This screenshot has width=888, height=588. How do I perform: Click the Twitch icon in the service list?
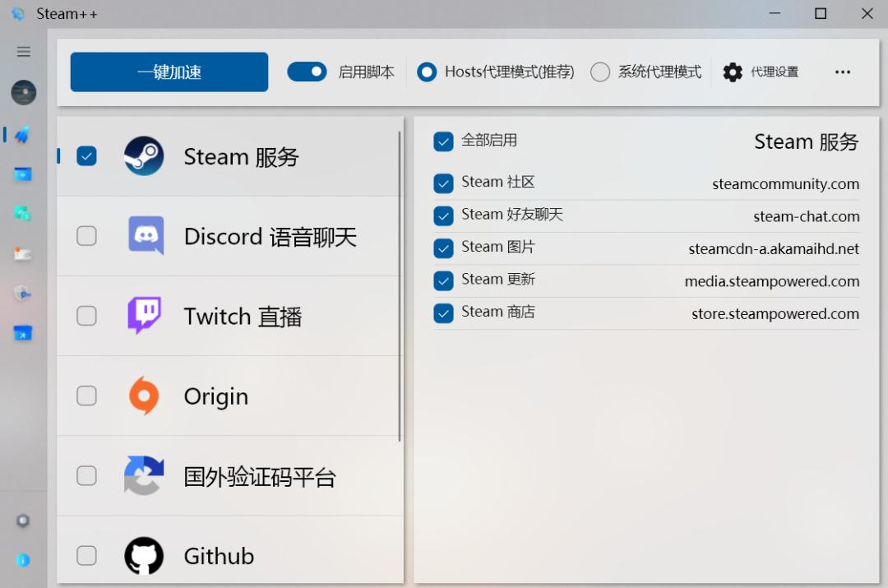coord(144,316)
